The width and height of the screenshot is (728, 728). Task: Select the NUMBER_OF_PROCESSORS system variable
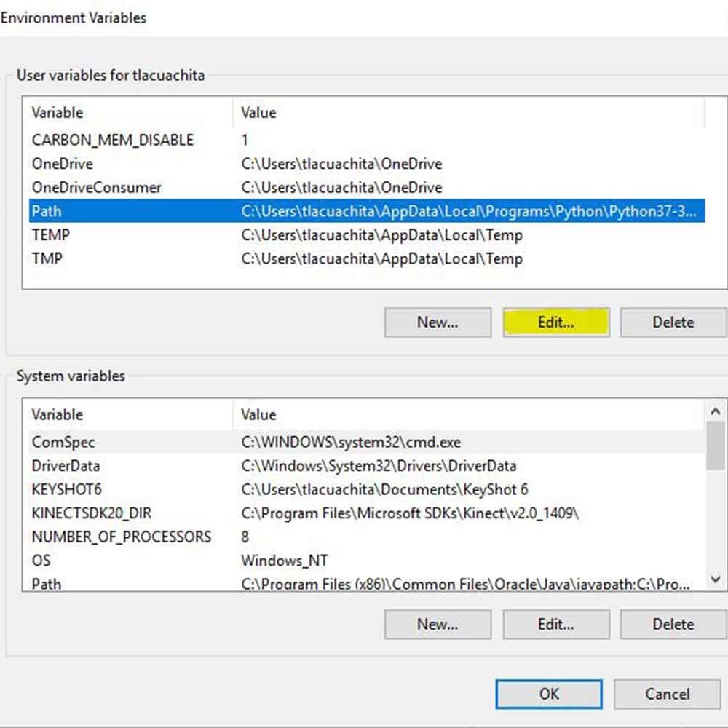[x=121, y=537]
